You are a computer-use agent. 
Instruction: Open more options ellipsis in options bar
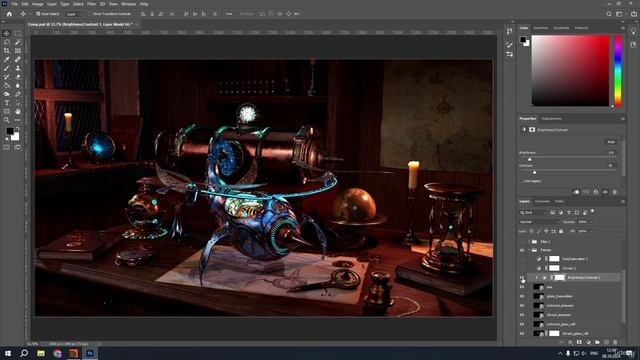click(229, 14)
